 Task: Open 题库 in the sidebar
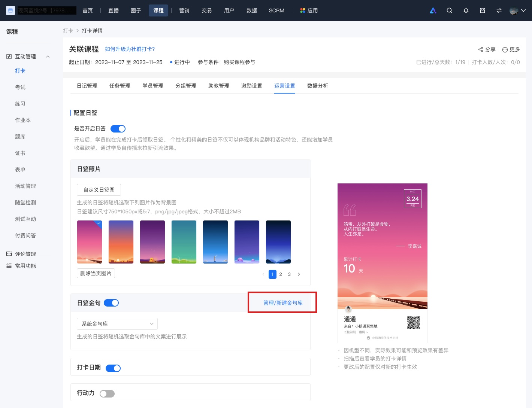20,137
